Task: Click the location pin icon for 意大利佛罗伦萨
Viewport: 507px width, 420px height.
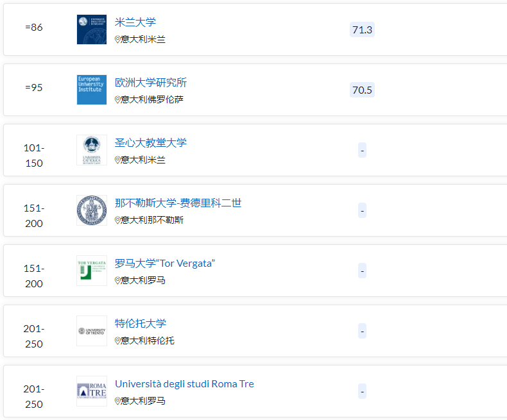Action: 117,99
